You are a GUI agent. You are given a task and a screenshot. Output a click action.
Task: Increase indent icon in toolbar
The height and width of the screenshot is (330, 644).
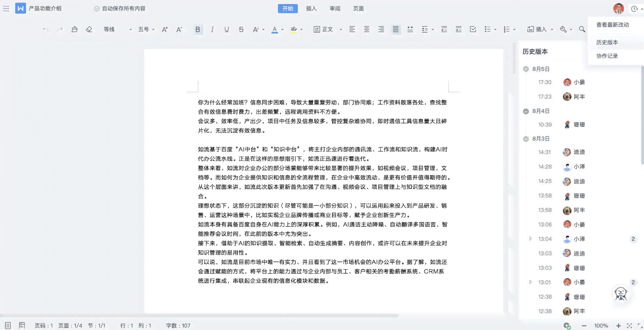(458, 29)
